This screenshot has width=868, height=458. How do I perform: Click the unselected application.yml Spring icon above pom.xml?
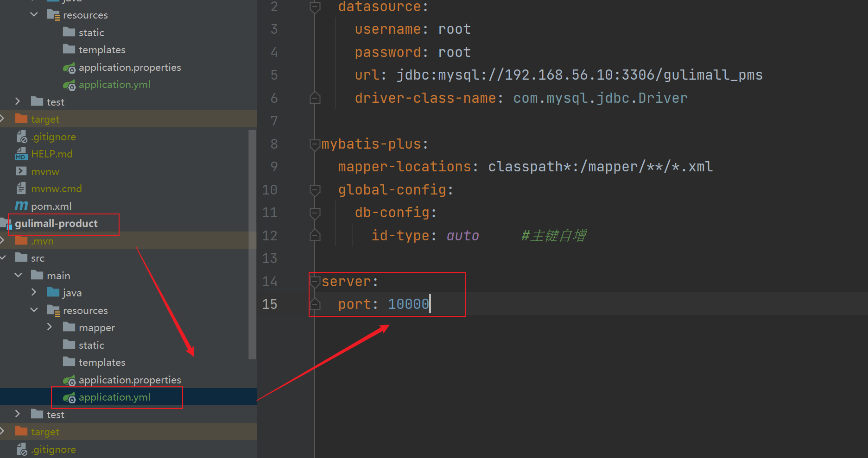[x=70, y=85]
